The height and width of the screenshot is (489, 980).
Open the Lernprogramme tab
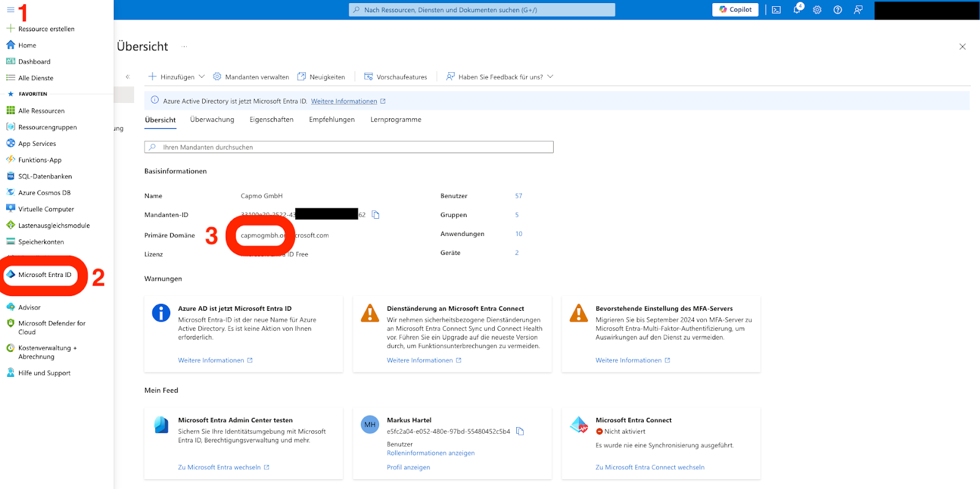pyautogui.click(x=396, y=119)
